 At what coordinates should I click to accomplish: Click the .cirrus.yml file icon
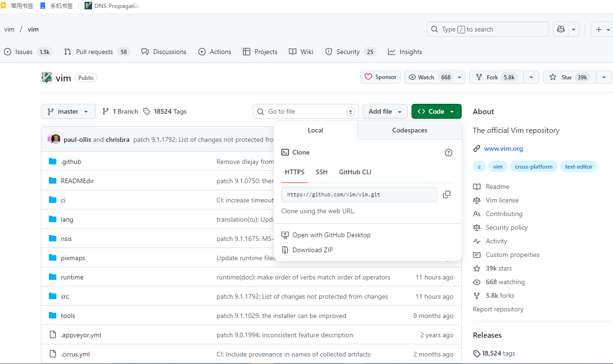point(53,354)
